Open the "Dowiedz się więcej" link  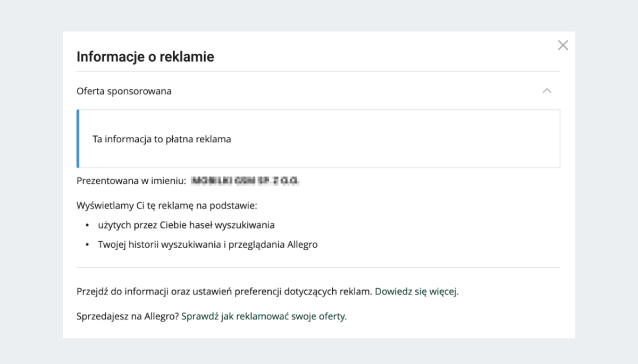tap(417, 291)
